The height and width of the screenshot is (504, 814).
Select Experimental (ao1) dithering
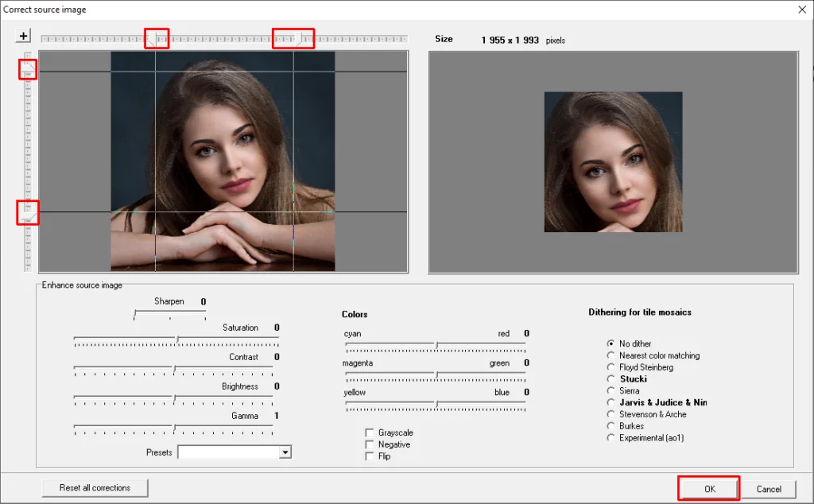(610, 438)
